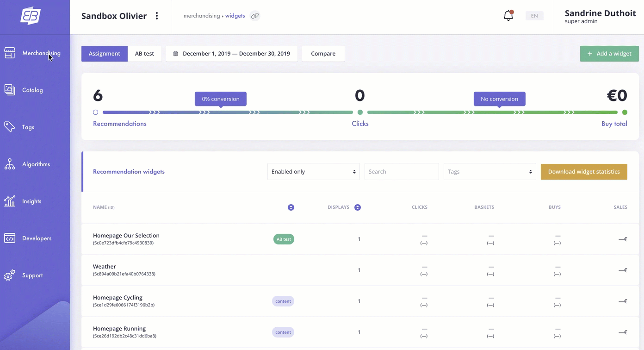Click the Support gear icon
This screenshot has height=350, width=644.
point(10,275)
